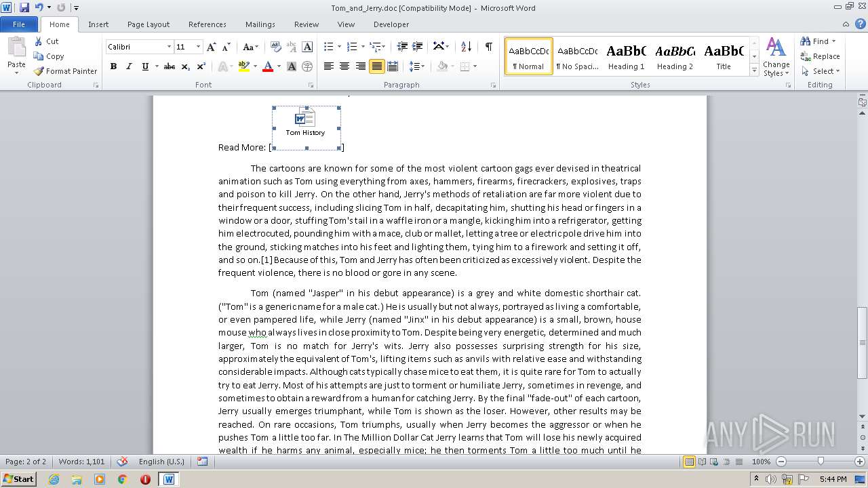Click the vertical scrollbar thumb
The width and height of the screenshot is (868, 488).
pos(862,342)
